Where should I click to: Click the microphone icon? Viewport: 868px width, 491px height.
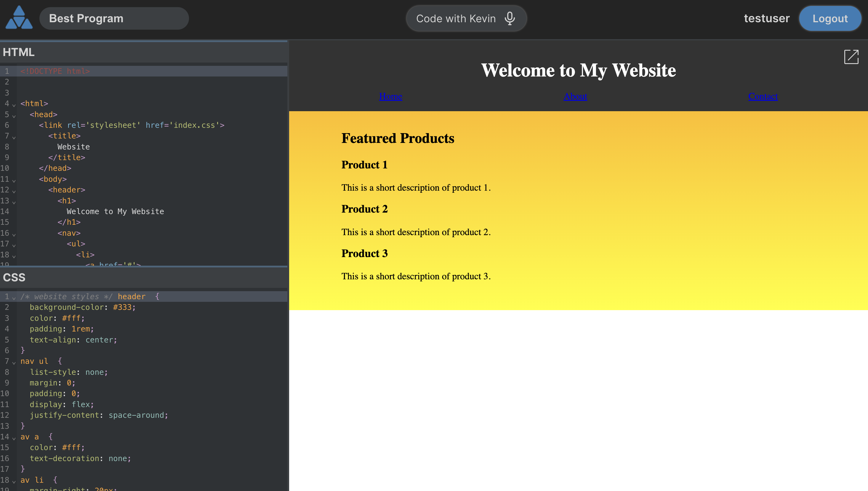tap(510, 18)
